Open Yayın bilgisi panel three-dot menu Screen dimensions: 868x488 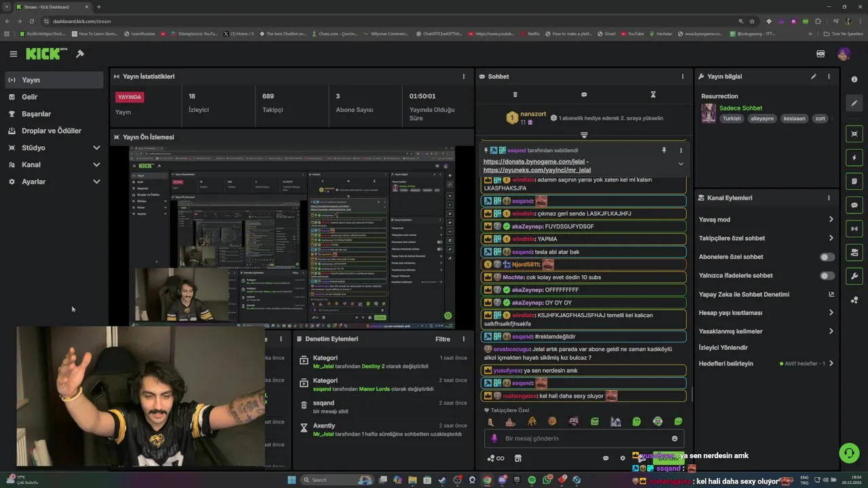coord(829,77)
